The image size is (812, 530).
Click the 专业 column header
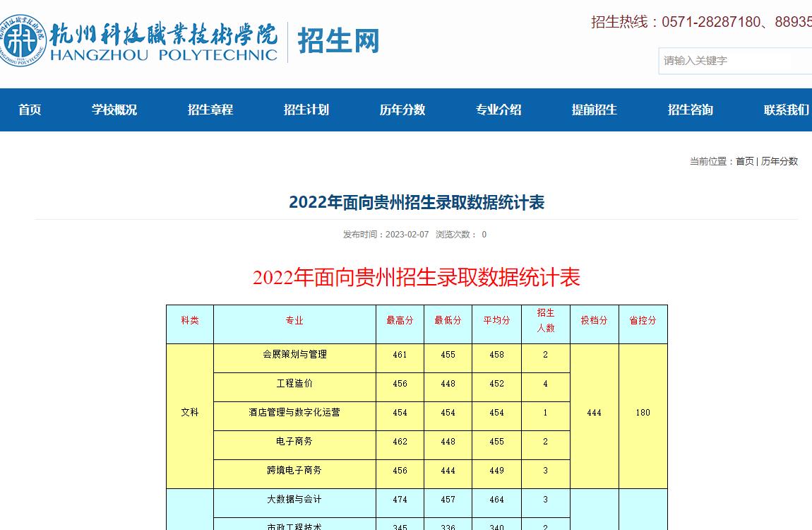point(294,320)
